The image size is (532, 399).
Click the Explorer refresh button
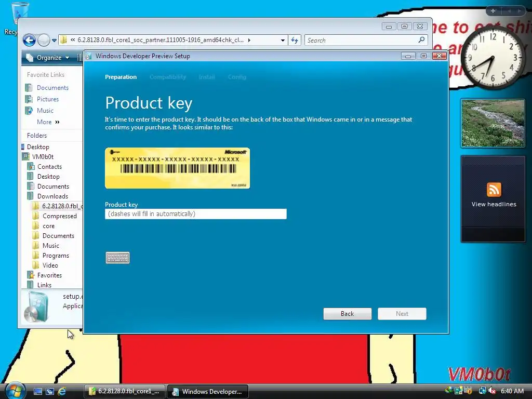295,41
